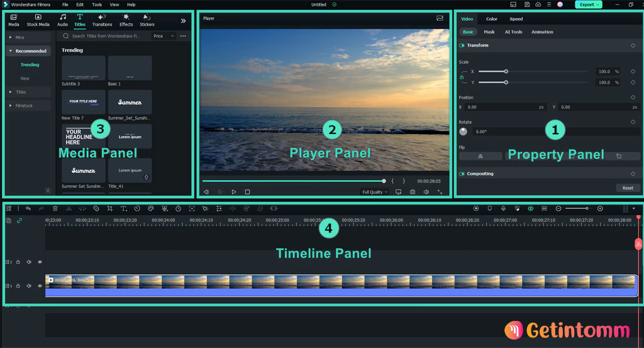Click the render preview play-circle icon
The height and width of the screenshot is (348, 644).
coord(476,209)
